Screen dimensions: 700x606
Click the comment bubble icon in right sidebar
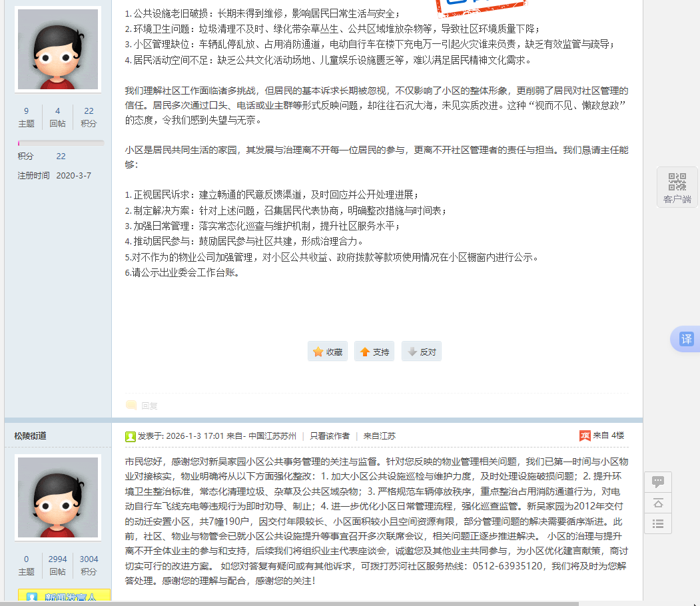point(658,481)
